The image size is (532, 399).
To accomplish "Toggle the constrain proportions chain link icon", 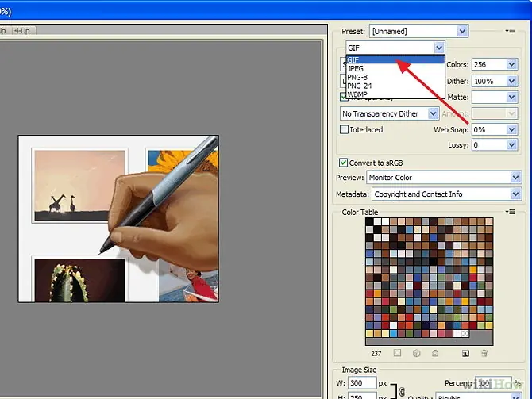I will click(x=402, y=392).
